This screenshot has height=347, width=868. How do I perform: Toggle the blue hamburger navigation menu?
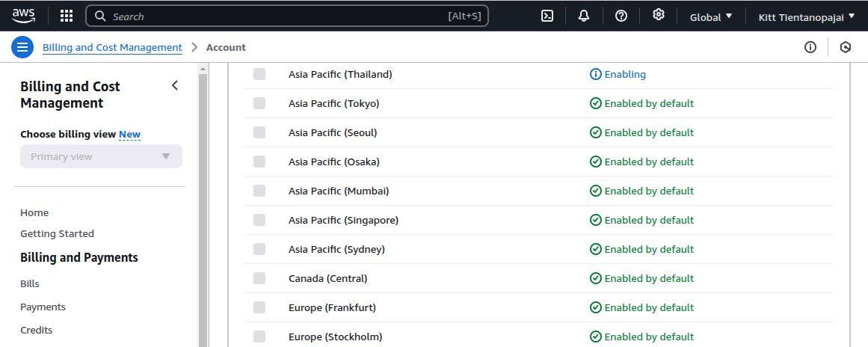click(x=22, y=47)
